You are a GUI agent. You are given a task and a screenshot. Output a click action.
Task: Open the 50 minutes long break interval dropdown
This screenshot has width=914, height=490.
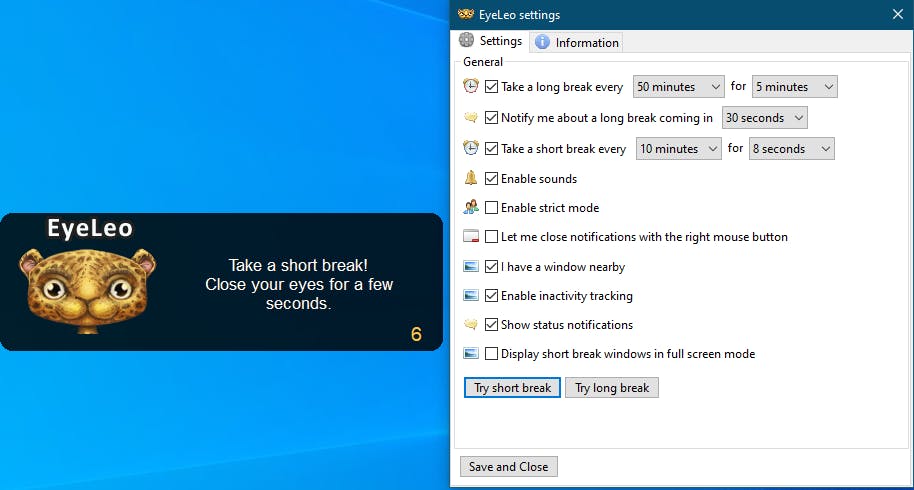[679, 87]
